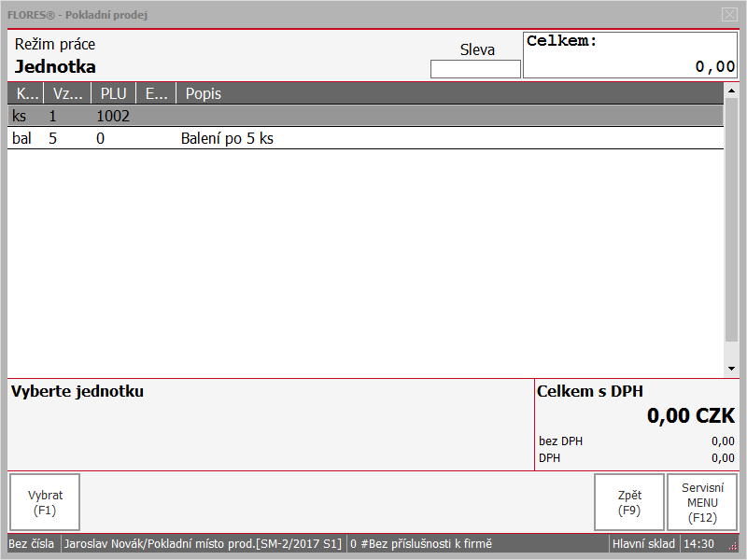The height and width of the screenshot is (560, 747).
Task: Sort by the PLU column header
Action: [x=113, y=93]
